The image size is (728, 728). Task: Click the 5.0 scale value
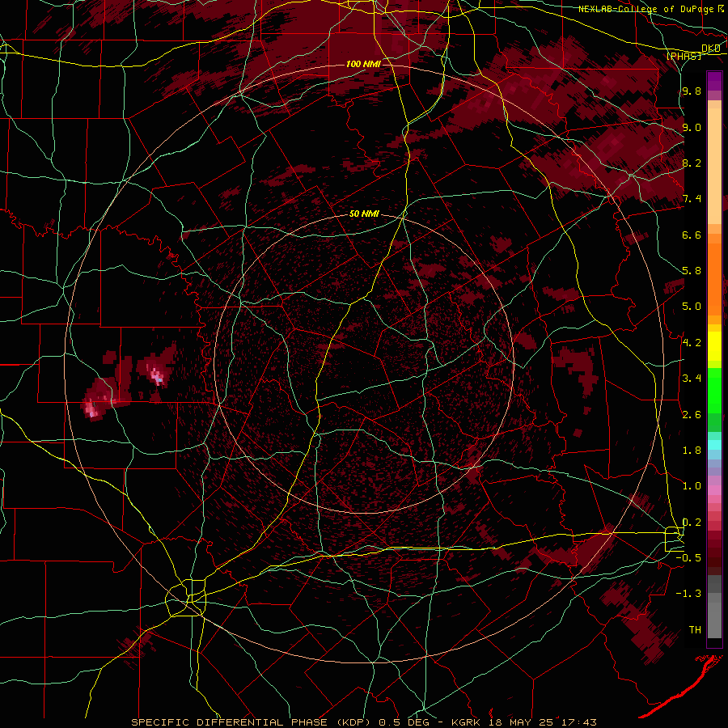coord(692,307)
